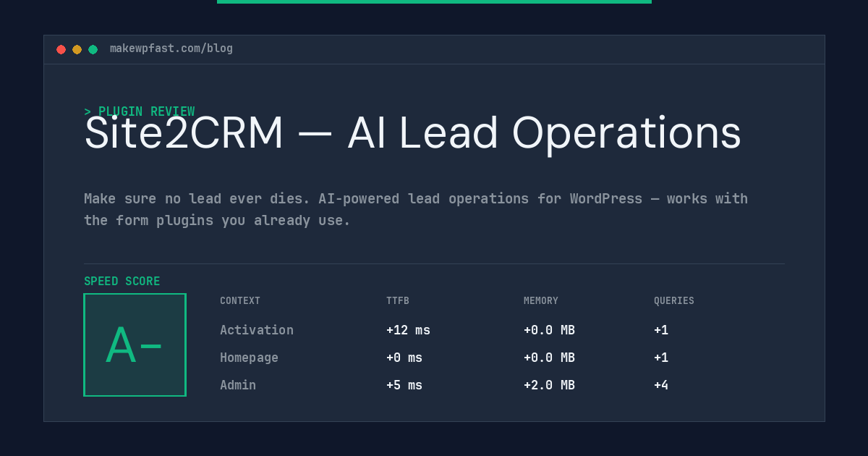Image resolution: width=868 pixels, height=456 pixels.
Task: Click the MEMORY column header
Action: pos(541,301)
